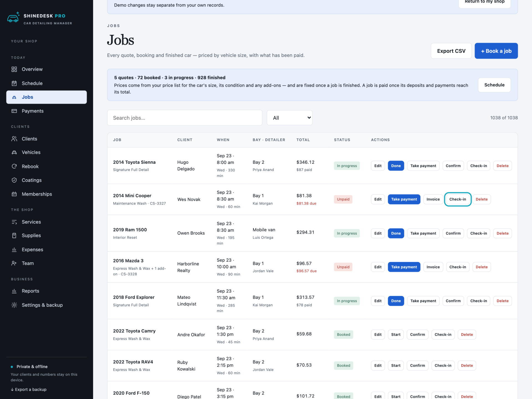This screenshot has width=532, height=399.
Task: Click the Export CSV button
Action: pyautogui.click(x=451, y=51)
